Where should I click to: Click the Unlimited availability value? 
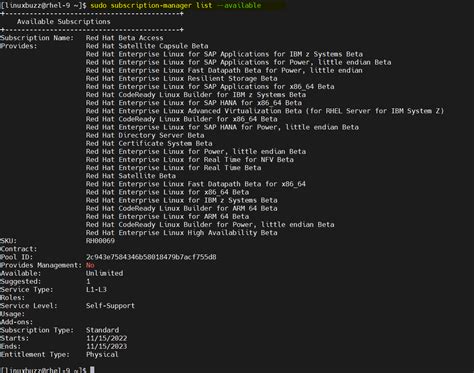point(104,273)
